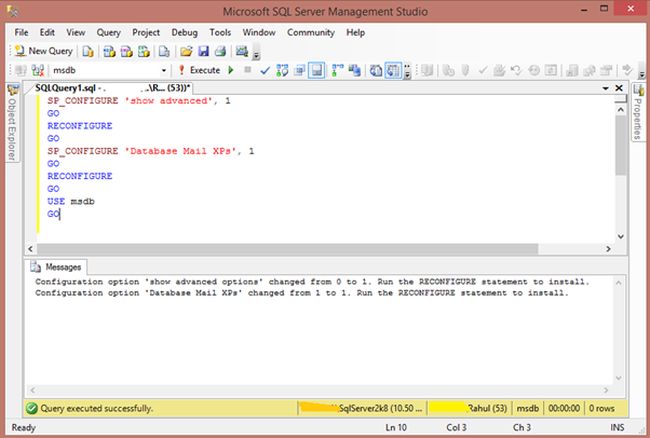Click editor scroll-left arrow
The width and height of the screenshot is (650, 438).
point(30,249)
